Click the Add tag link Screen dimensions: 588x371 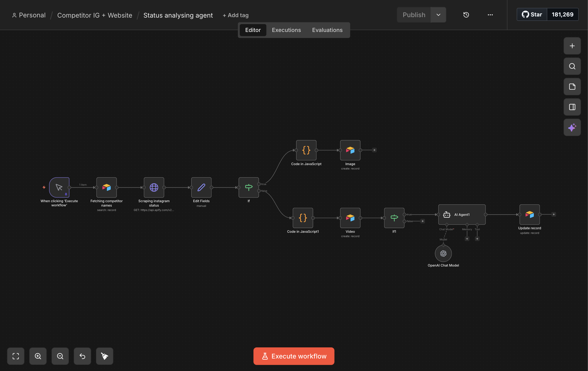[x=236, y=15]
